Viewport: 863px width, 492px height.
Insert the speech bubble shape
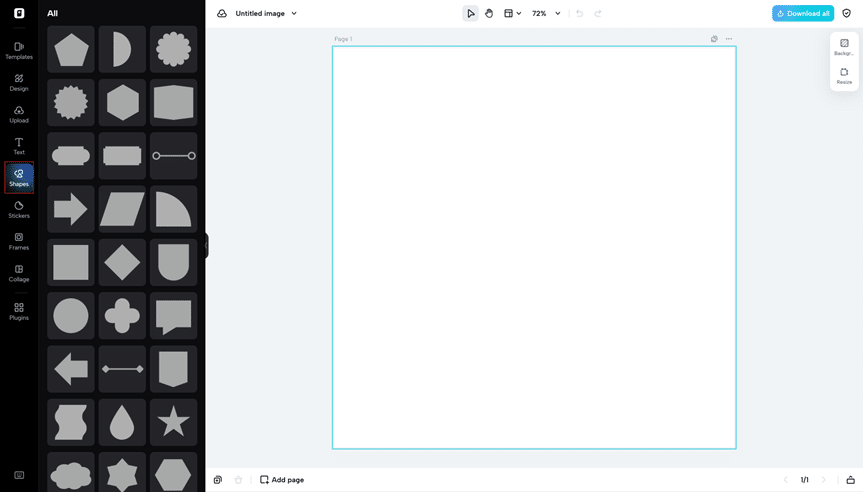pyautogui.click(x=173, y=316)
